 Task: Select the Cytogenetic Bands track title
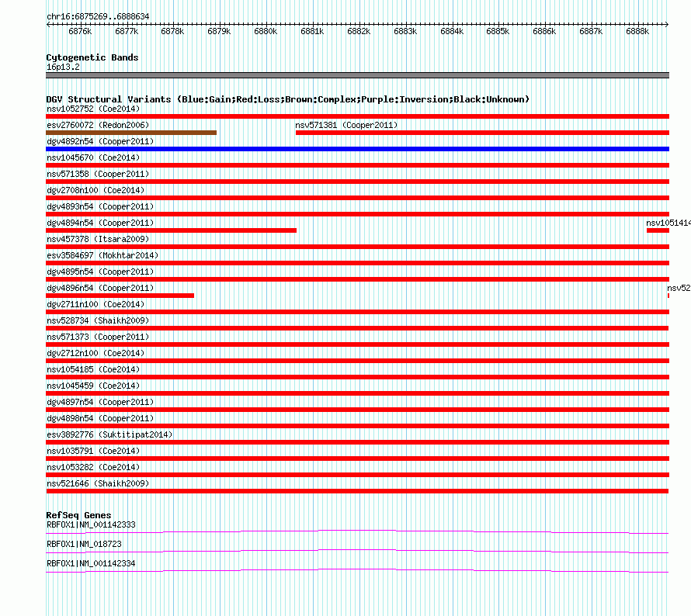click(92, 57)
